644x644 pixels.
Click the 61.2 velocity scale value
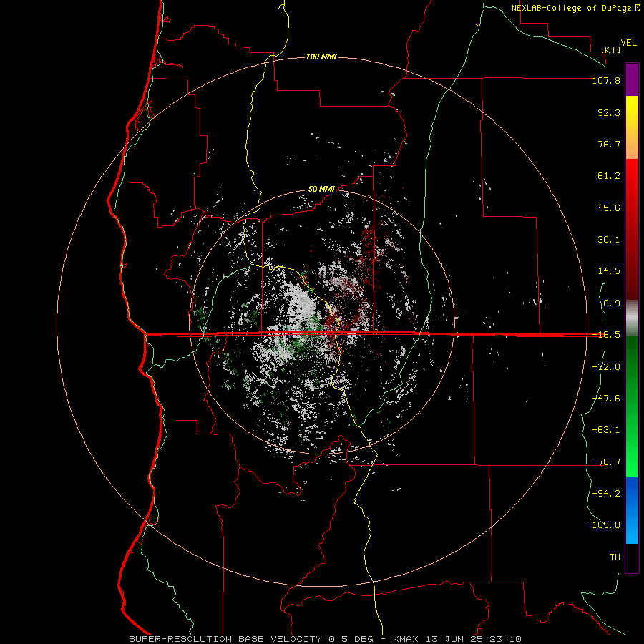click(x=609, y=176)
